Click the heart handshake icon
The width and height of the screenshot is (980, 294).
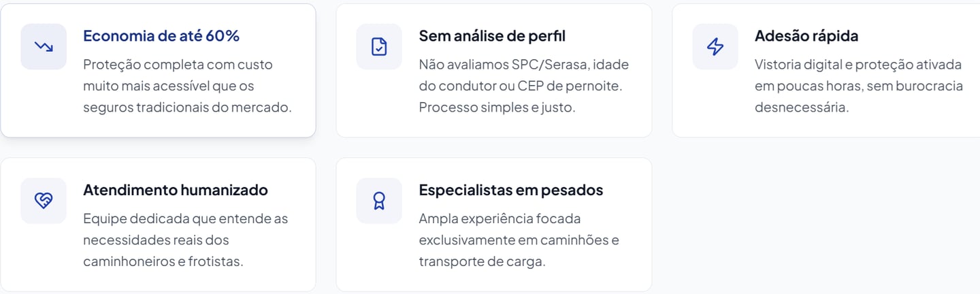click(x=44, y=201)
